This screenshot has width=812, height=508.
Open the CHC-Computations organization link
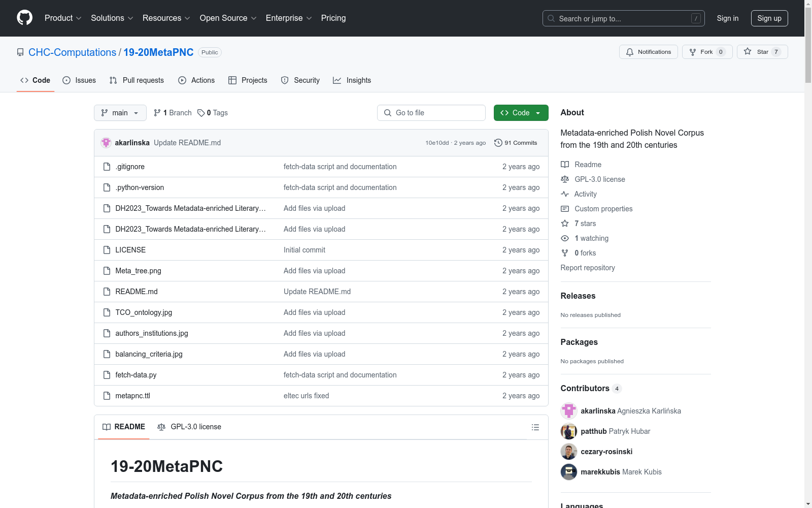[x=72, y=52]
